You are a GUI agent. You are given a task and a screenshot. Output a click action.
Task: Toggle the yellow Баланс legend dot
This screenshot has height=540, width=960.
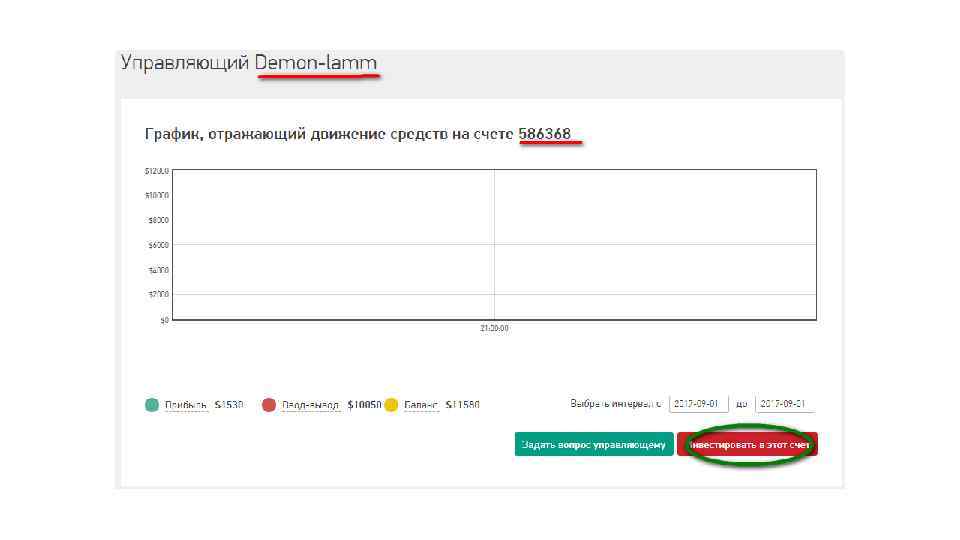[x=391, y=405]
